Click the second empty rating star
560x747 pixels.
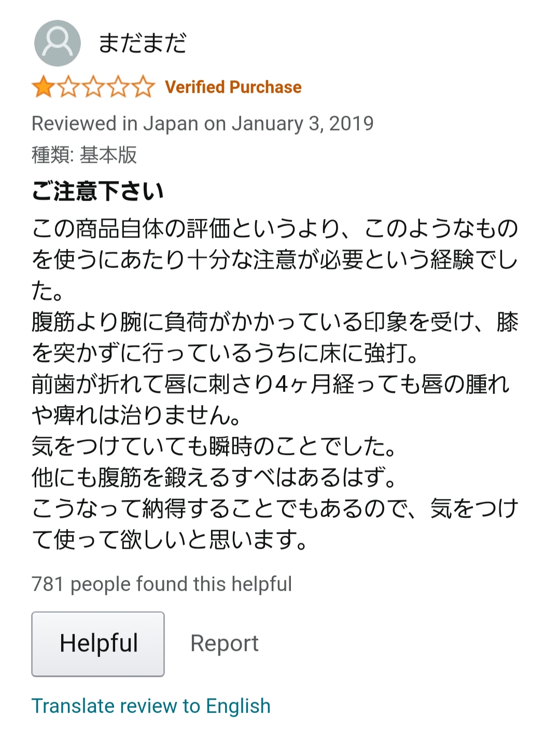tap(68, 87)
